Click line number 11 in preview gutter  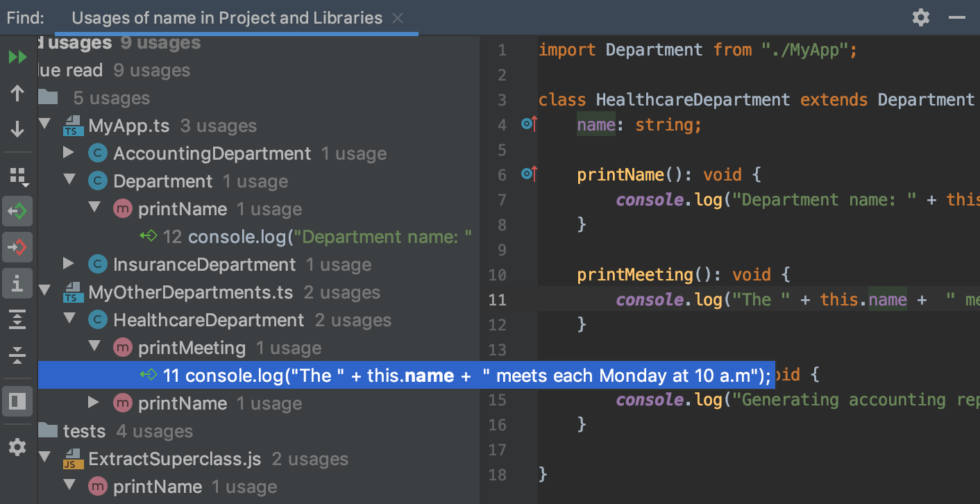coord(498,300)
